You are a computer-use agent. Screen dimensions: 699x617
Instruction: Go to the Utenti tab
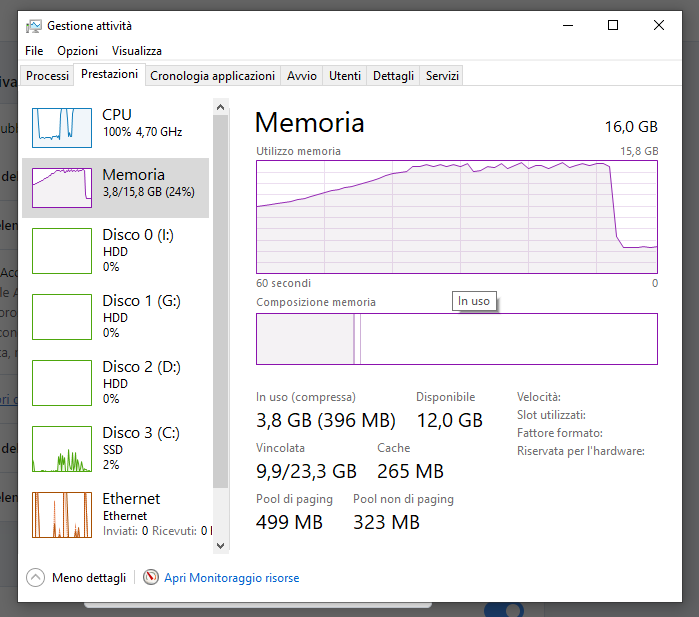coord(345,76)
